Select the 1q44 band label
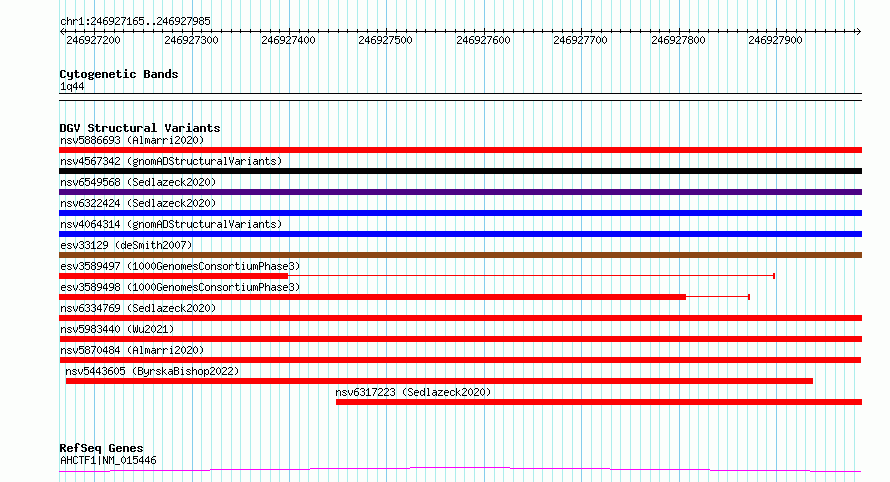Screen dimensions: 890x482 [x=72, y=86]
